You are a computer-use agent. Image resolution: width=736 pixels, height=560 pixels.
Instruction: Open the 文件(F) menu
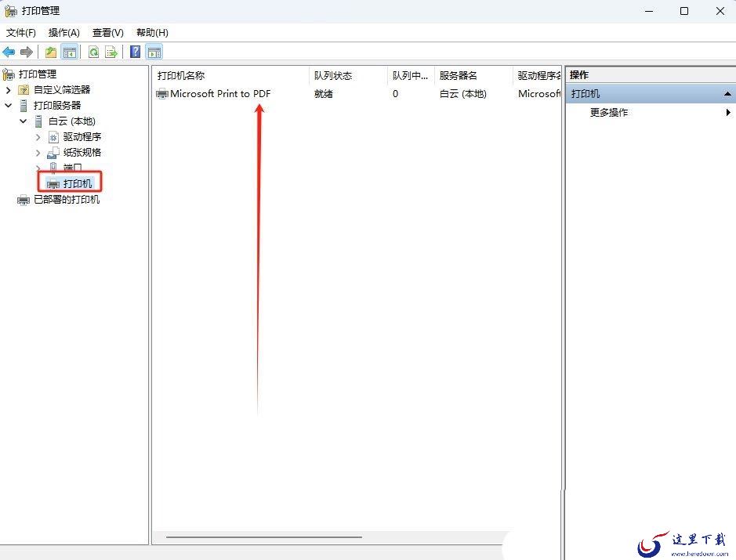pyautogui.click(x=20, y=32)
